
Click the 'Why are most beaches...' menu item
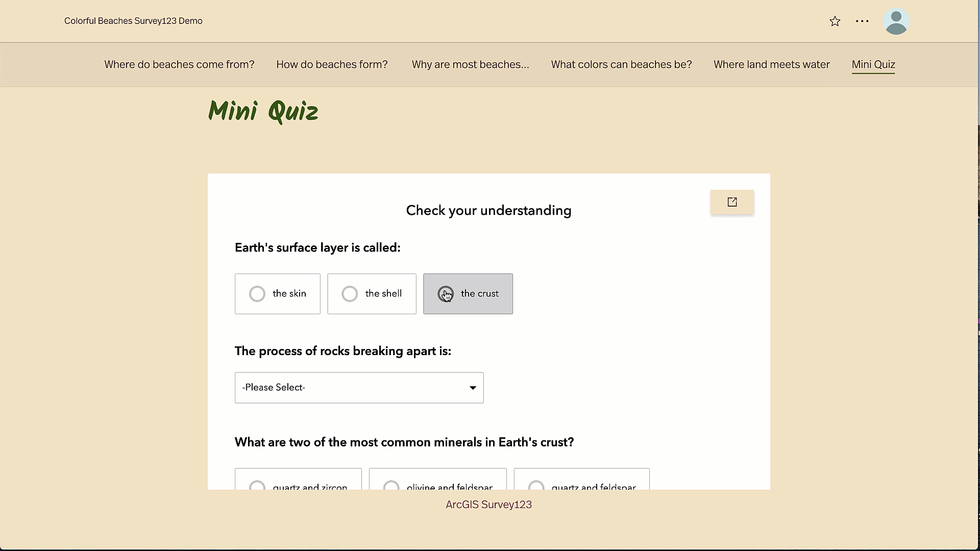[471, 65]
